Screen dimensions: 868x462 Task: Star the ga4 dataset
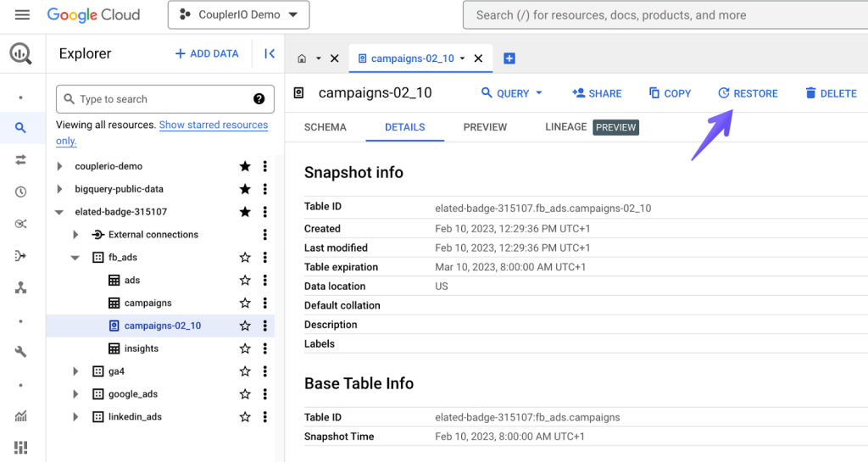pyautogui.click(x=245, y=371)
